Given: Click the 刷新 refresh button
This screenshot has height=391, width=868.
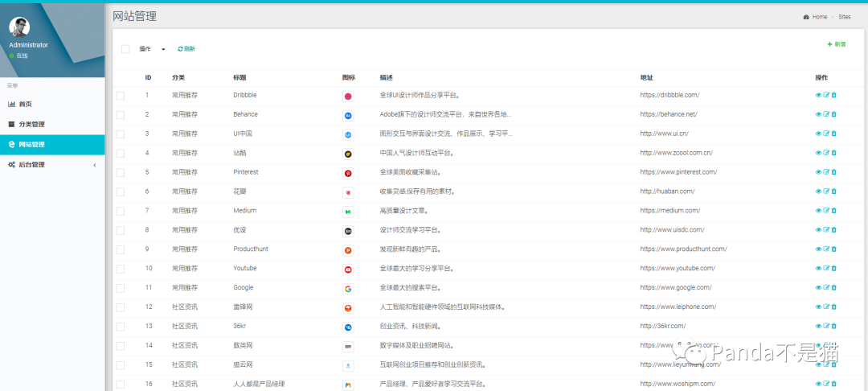Looking at the screenshot, I should pyautogui.click(x=186, y=49).
